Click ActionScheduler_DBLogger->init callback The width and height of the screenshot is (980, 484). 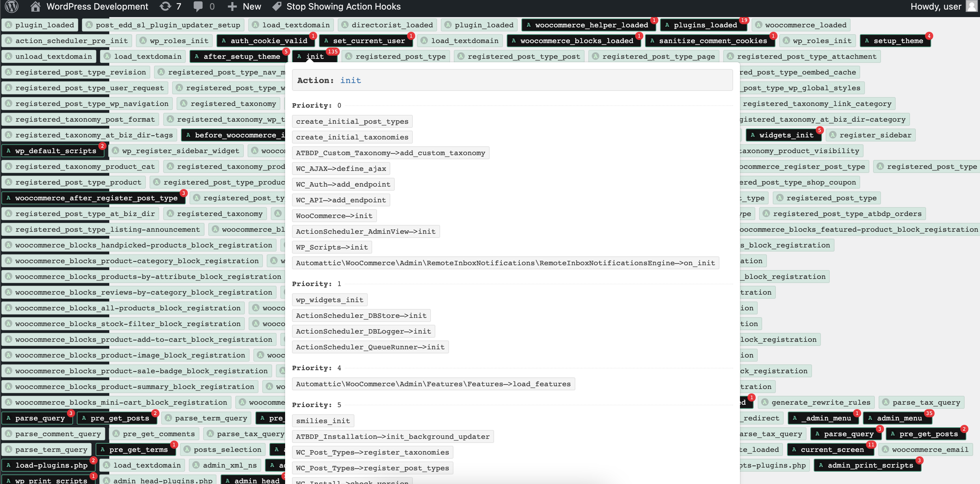(x=363, y=331)
